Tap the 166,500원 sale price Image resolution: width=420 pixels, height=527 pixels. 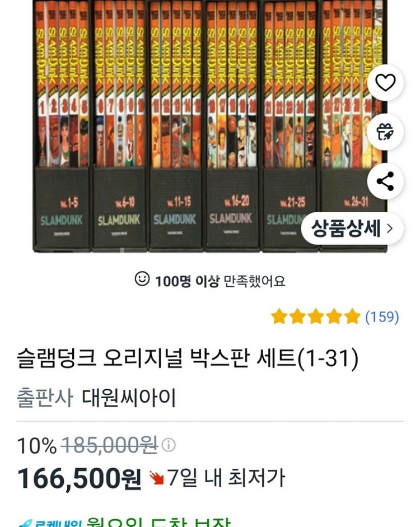[79, 479]
